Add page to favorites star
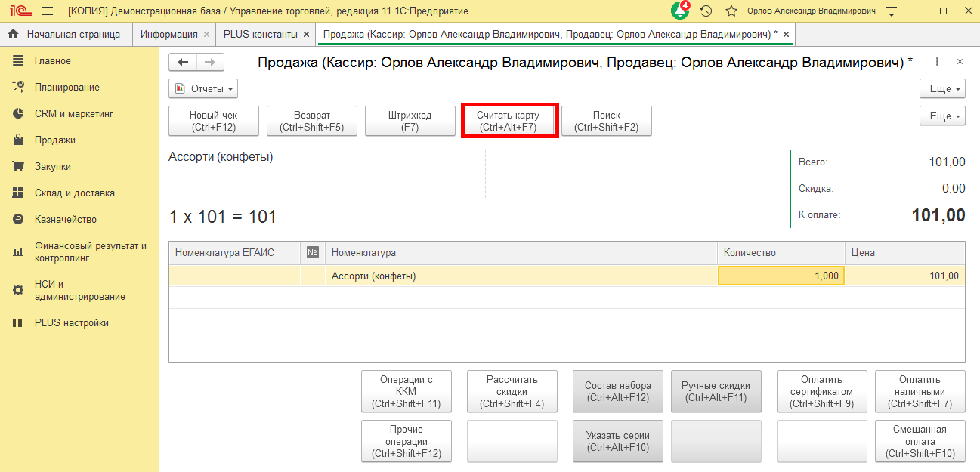 click(x=731, y=11)
